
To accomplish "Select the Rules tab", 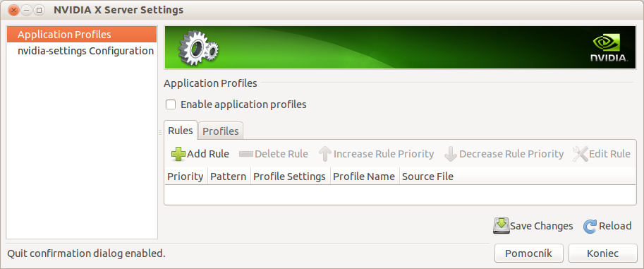I will click(181, 131).
